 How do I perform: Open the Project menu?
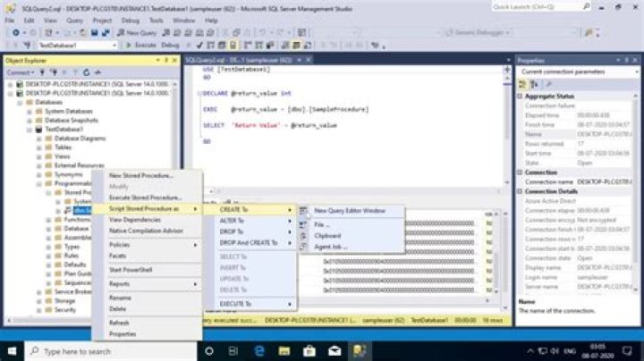(102, 20)
